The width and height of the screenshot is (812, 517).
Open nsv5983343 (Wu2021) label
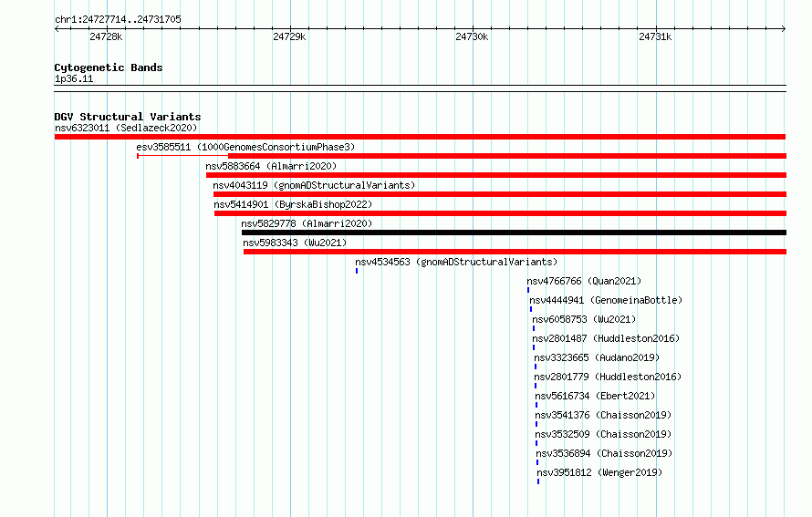point(295,243)
